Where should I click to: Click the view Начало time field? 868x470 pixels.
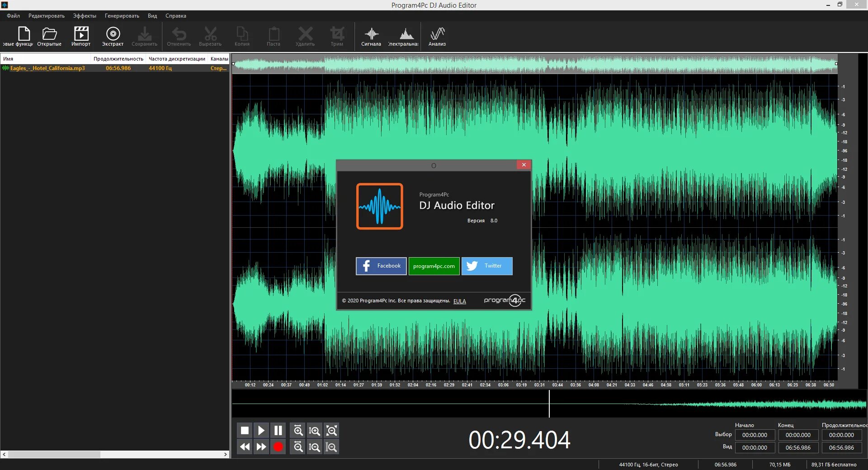click(x=755, y=448)
